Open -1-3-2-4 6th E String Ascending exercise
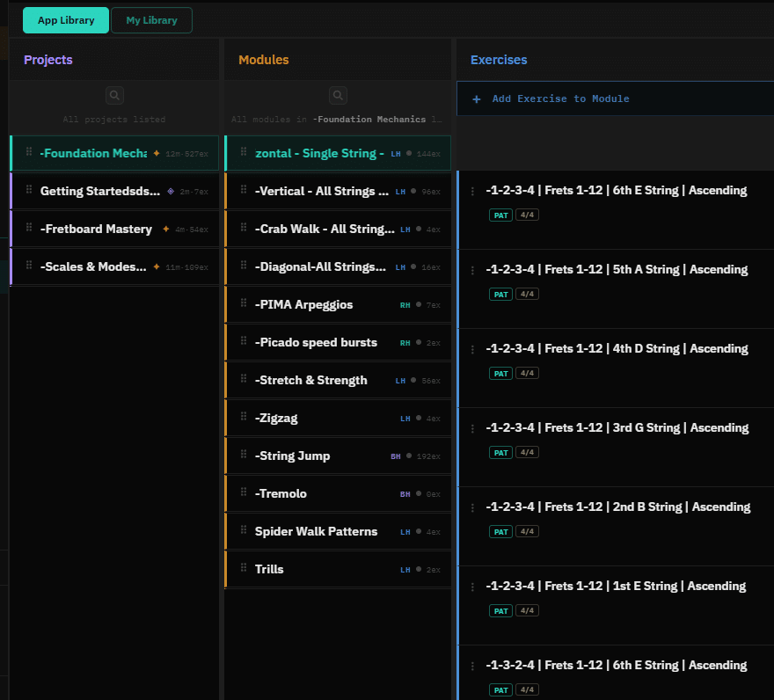This screenshot has width=774, height=700. coord(616,673)
